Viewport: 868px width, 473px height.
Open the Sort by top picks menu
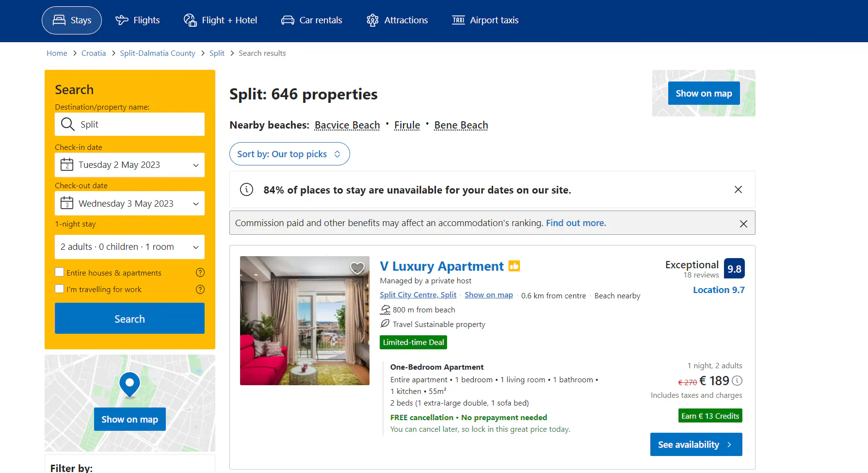tap(289, 154)
